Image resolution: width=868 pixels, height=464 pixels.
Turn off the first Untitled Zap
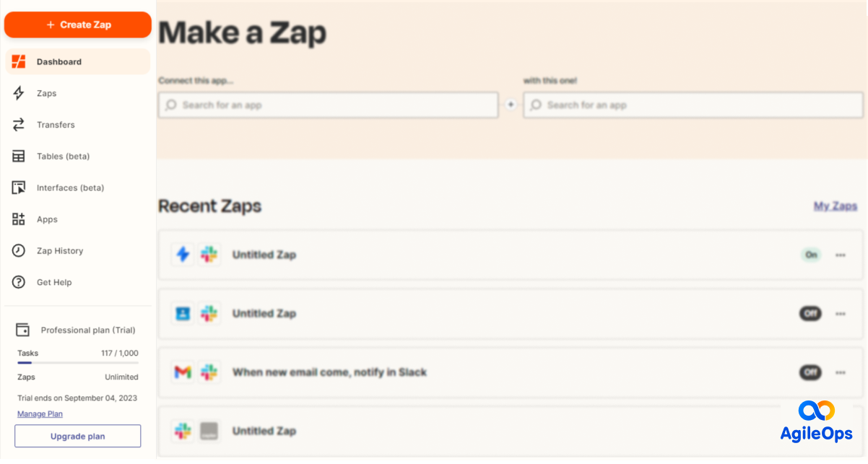point(810,255)
